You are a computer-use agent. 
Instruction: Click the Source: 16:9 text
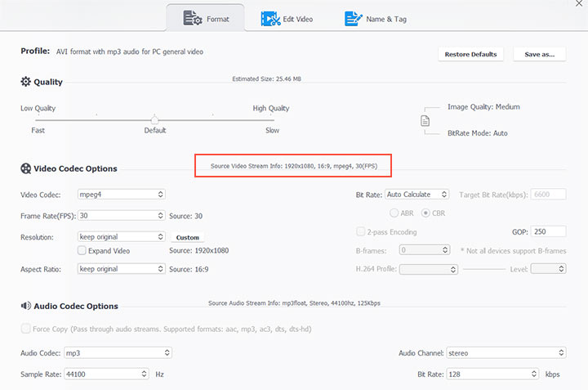pos(189,269)
